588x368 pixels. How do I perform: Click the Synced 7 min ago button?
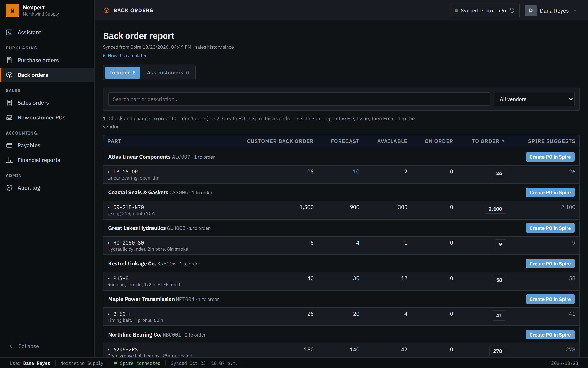point(485,11)
